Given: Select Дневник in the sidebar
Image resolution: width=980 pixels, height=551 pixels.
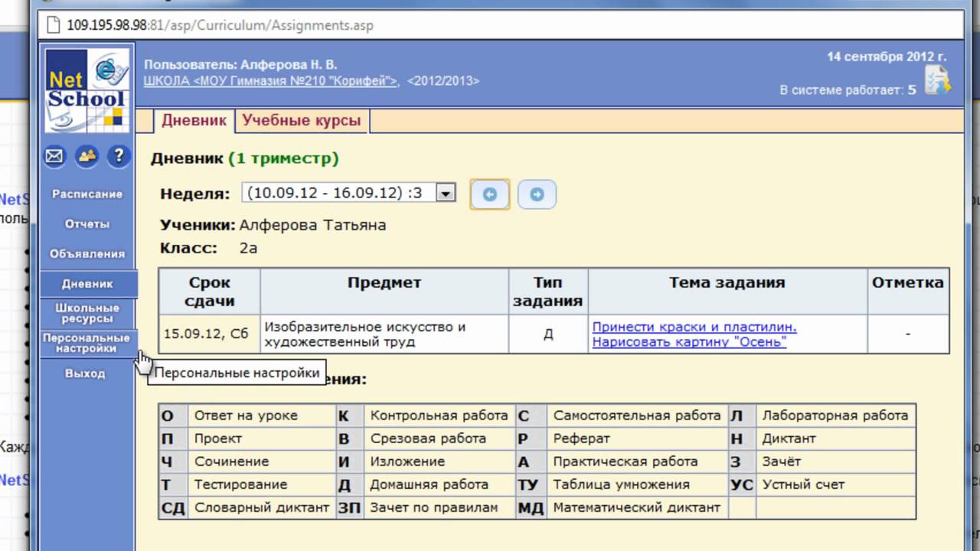Looking at the screenshot, I should [x=87, y=283].
